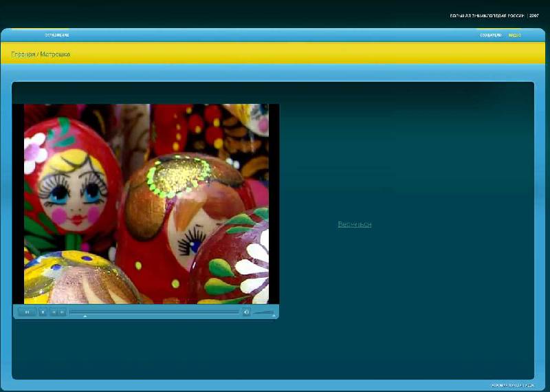Click the middle of the video seek bar
This screenshot has width=550, height=392.
pyautogui.click(x=154, y=312)
